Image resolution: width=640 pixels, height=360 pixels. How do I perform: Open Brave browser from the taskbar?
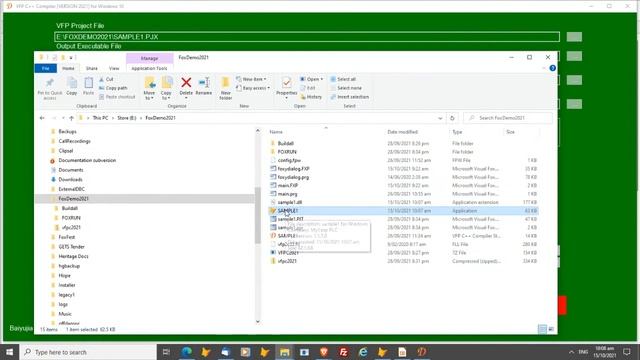[x=324, y=352]
